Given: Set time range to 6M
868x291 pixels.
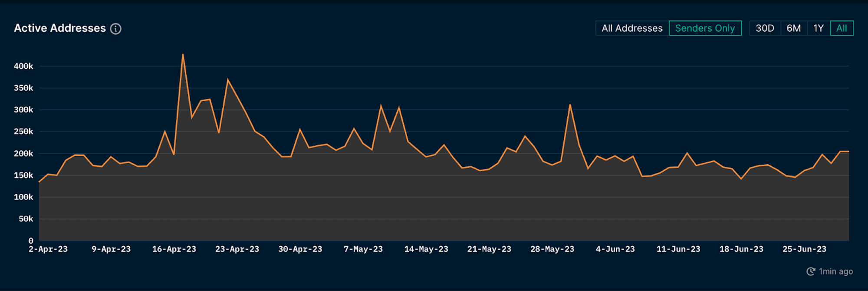Looking at the screenshot, I should click(794, 28).
